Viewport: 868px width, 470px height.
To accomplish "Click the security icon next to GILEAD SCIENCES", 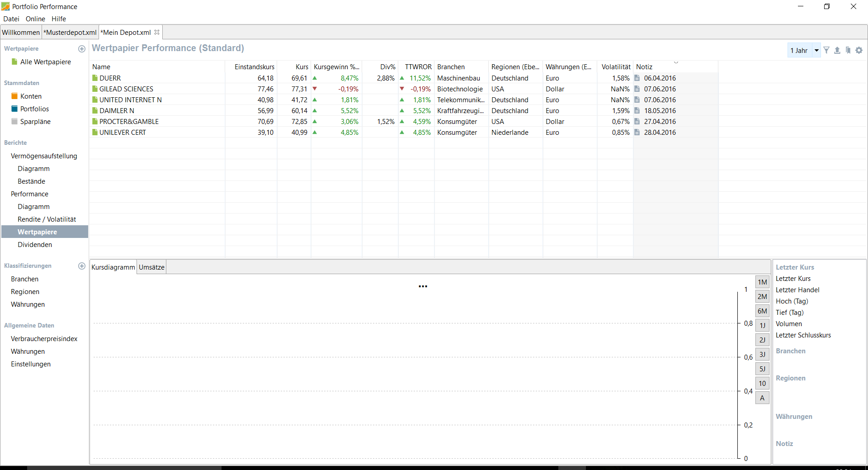I will pos(95,89).
